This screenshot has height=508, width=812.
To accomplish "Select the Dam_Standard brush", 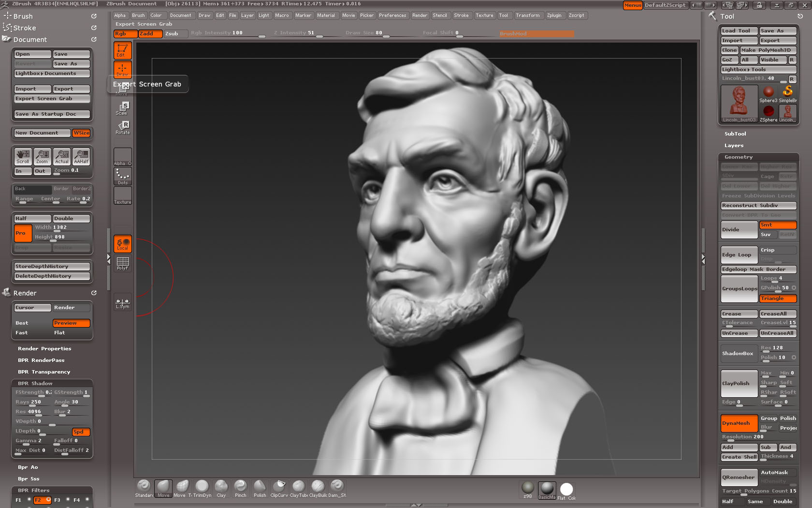I will [336, 488].
